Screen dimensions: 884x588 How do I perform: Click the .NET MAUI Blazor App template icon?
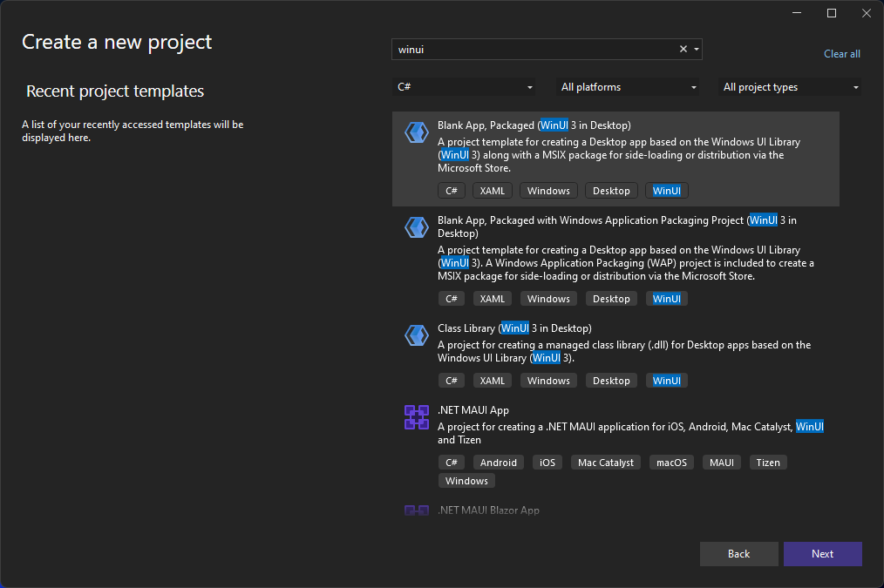pyautogui.click(x=416, y=510)
